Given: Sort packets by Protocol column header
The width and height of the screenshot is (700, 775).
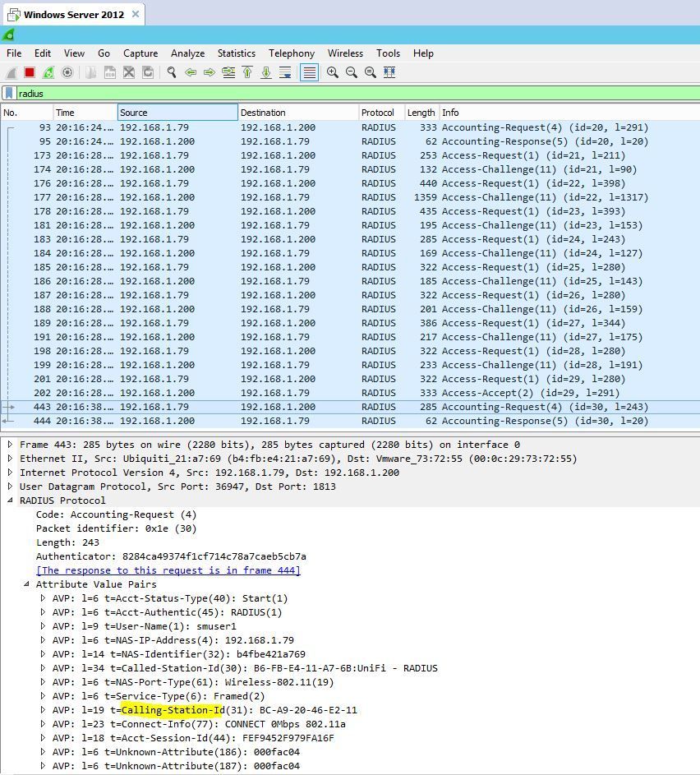Looking at the screenshot, I should pyautogui.click(x=378, y=113).
